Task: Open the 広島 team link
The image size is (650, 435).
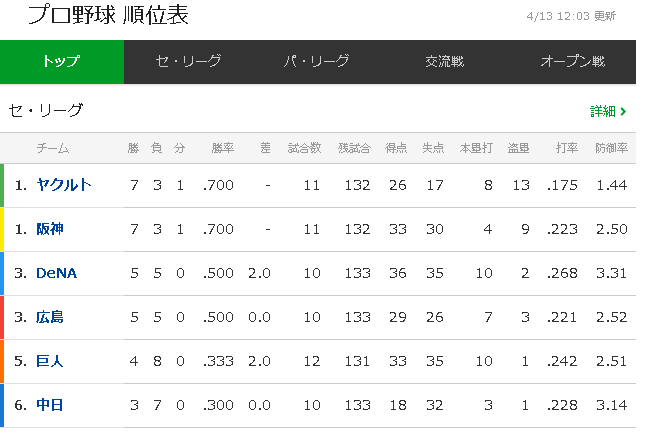Action: (50, 317)
